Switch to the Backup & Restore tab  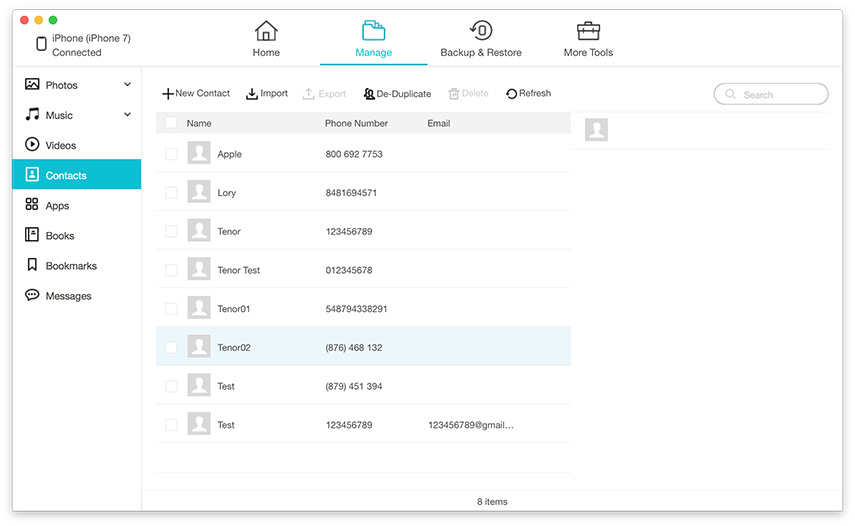[480, 39]
